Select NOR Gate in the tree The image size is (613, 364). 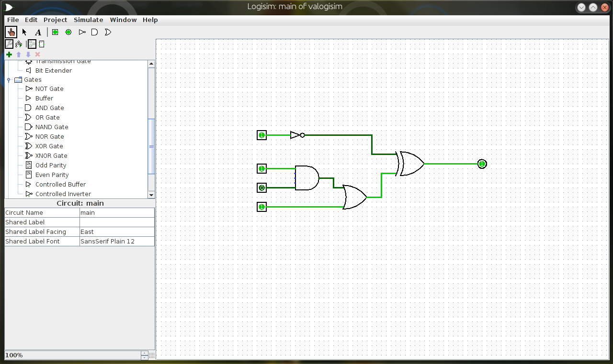tap(49, 136)
